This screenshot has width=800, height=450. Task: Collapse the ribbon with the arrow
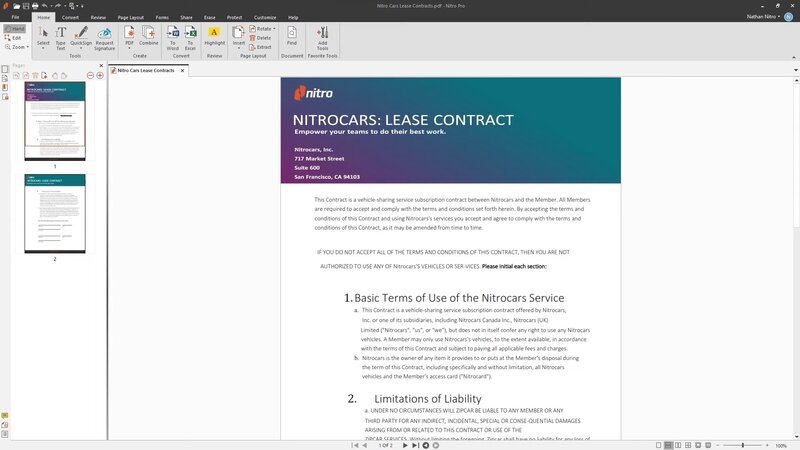point(793,57)
